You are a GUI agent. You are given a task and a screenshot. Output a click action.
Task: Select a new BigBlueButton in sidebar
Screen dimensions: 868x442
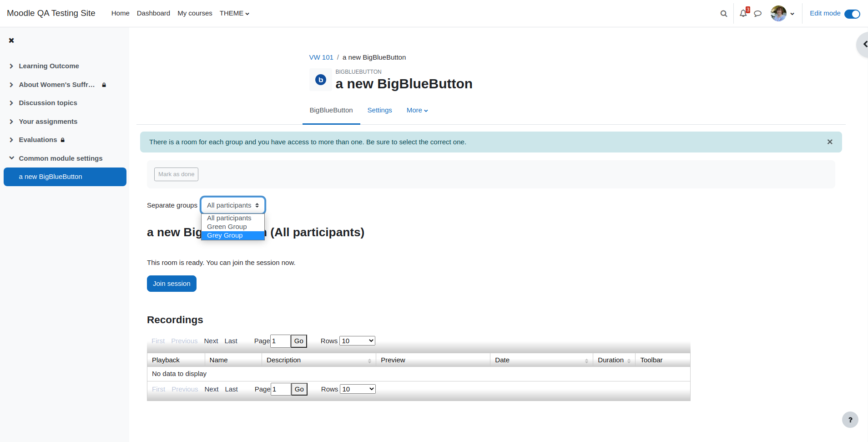pos(65,177)
